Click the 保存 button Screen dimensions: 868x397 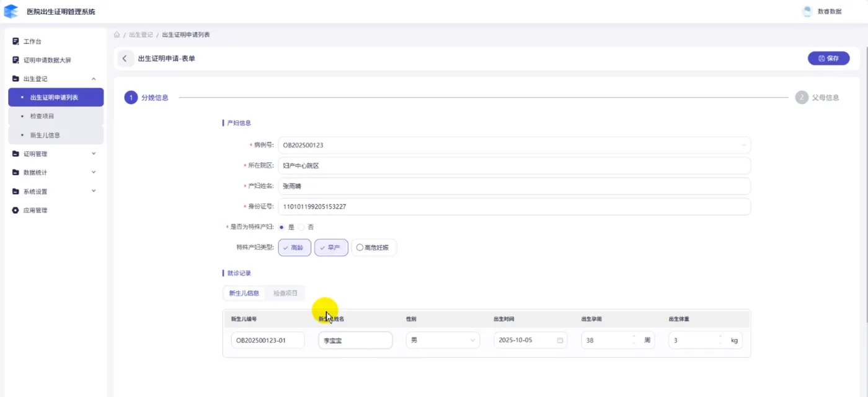pos(828,58)
